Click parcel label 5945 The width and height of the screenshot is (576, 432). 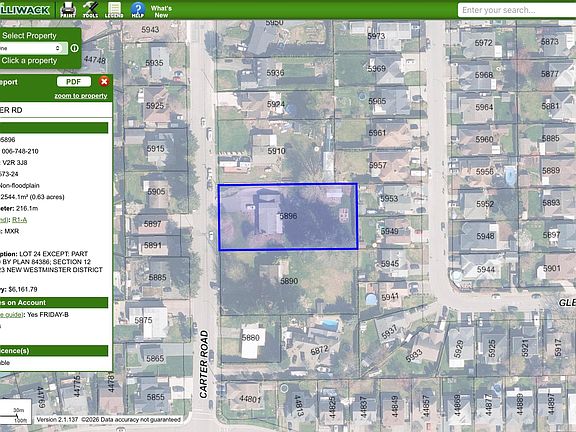(390, 264)
